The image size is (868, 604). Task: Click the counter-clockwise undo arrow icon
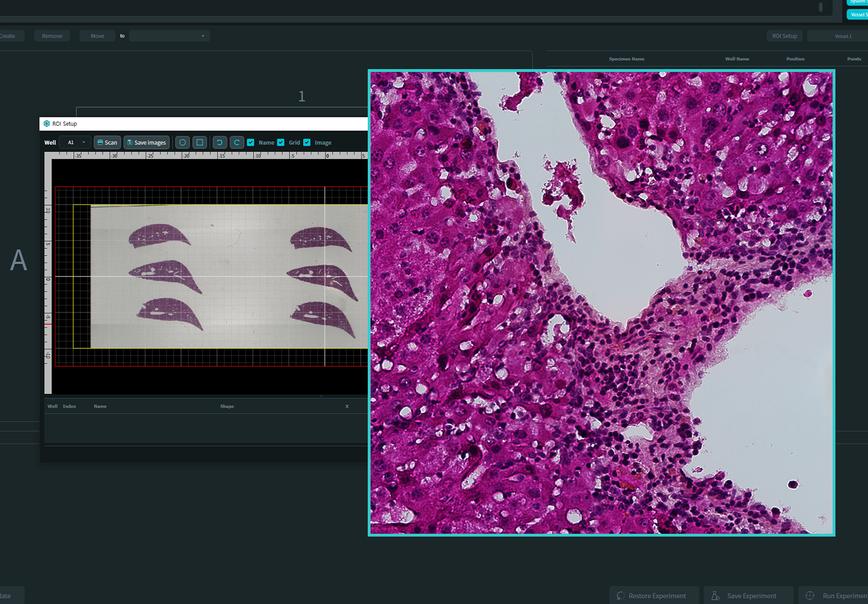220,143
